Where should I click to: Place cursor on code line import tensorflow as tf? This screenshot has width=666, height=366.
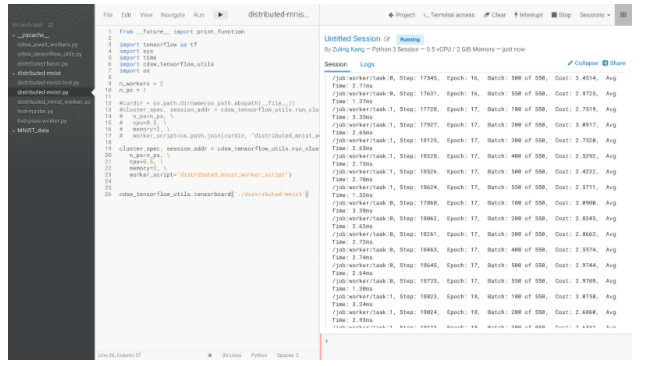click(158, 45)
